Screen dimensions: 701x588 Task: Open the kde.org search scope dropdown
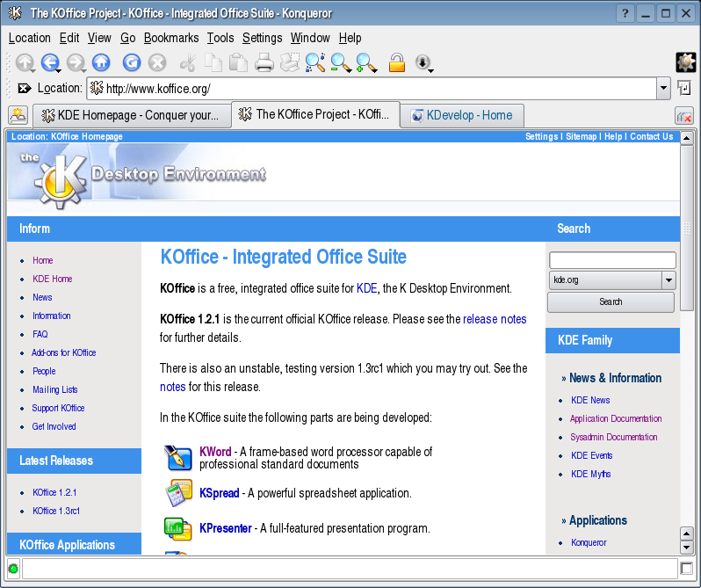coord(668,280)
